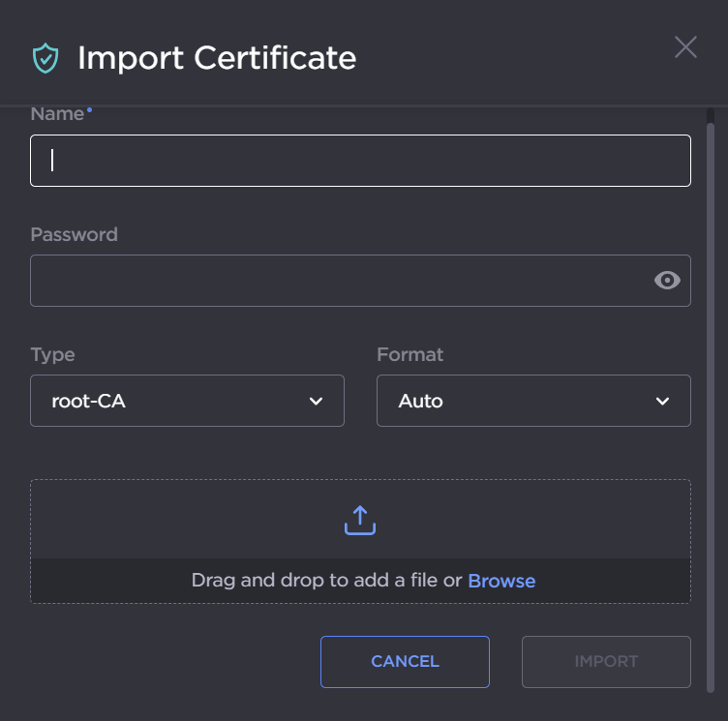Show password using the eye icon
728x721 pixels.
667,281
